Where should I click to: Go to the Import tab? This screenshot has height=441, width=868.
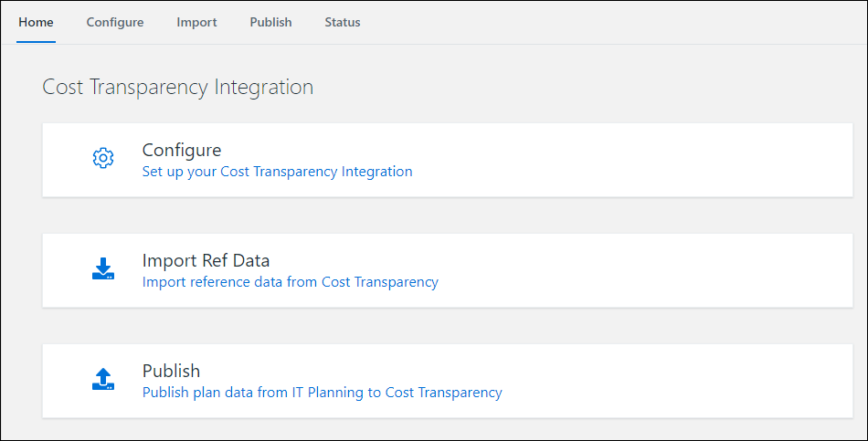[196, 22]
